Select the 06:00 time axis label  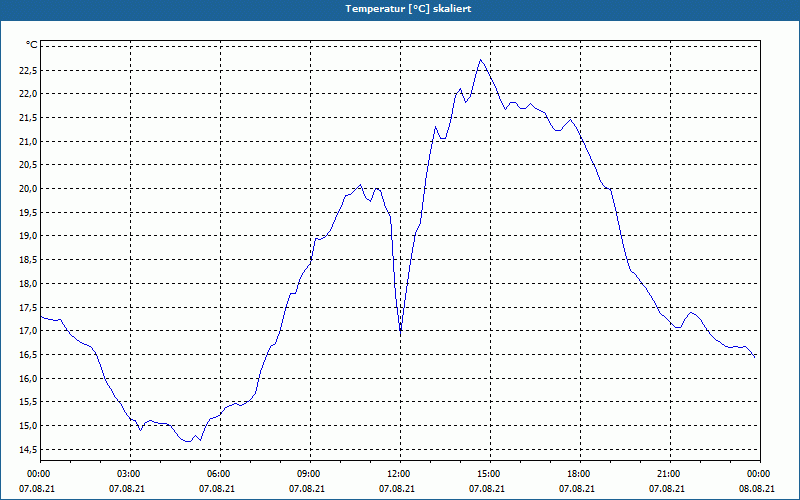217,474
